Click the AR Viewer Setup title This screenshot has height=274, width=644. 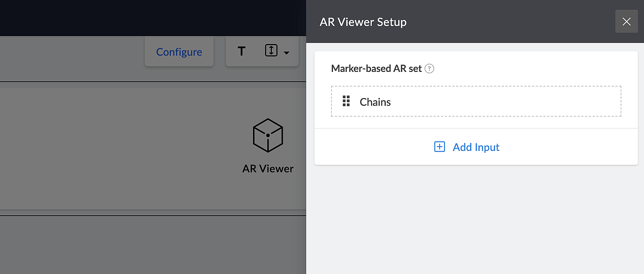[363, 22]
